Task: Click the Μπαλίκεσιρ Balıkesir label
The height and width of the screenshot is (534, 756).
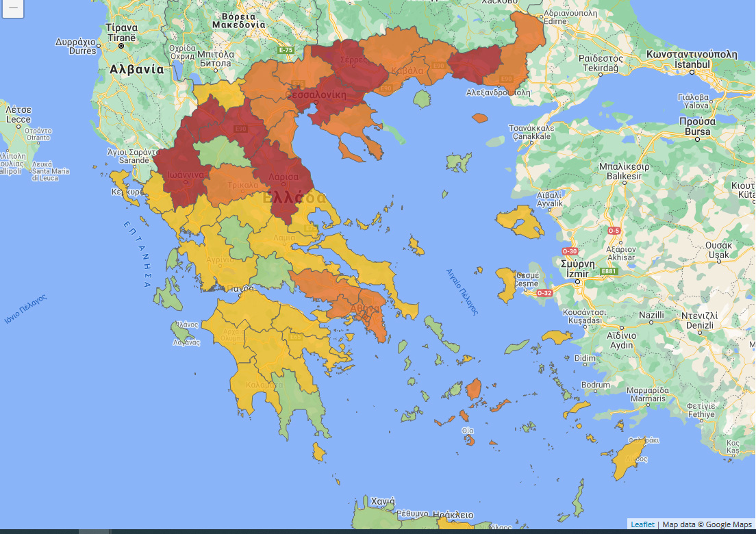Action: pyautogui.click(x=624, y=171)
